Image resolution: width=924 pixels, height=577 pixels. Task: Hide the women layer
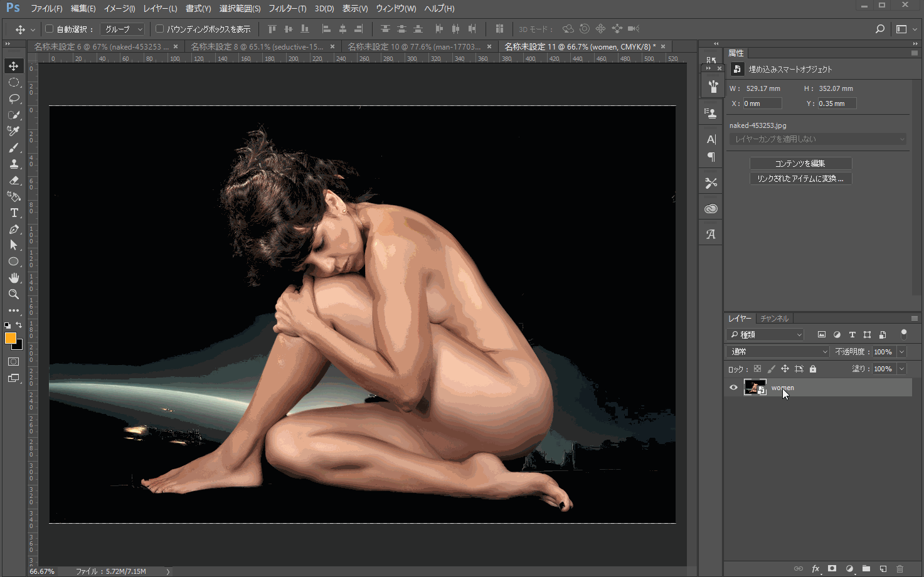pos(733,388)
